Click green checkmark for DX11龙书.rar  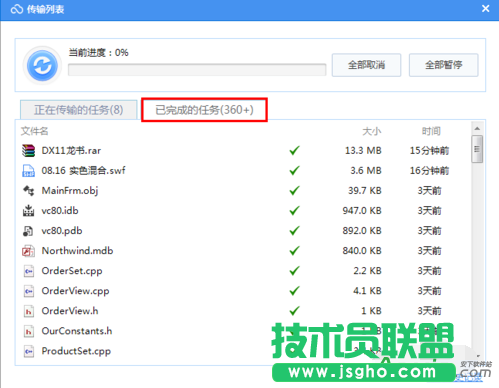click(x=294, y=151)
